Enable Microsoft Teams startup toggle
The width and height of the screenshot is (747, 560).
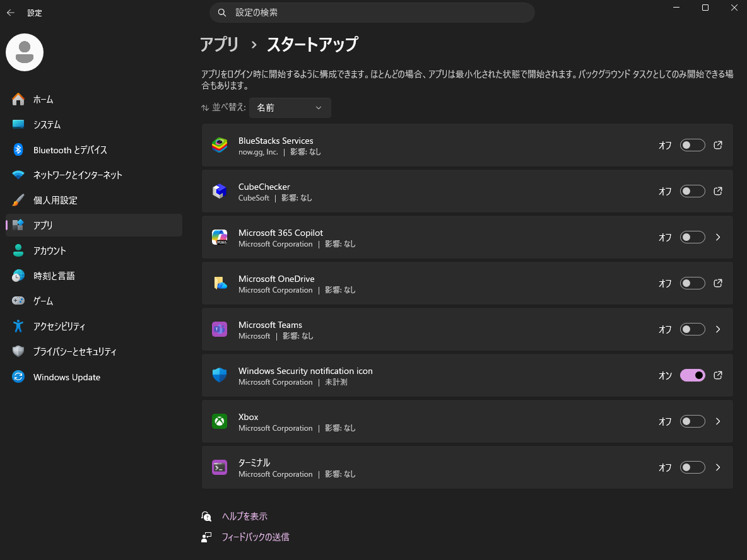[x=692, y=329]
